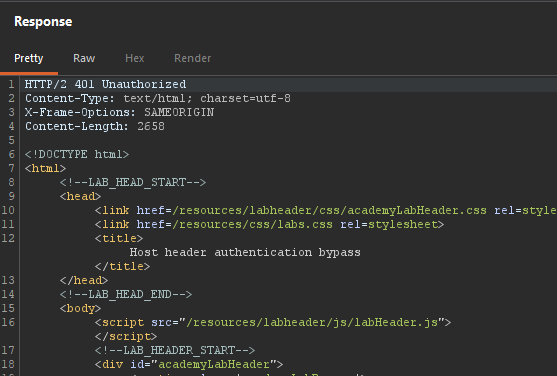Open the Hex tab
Screen dimensions: 557x376
pyautogui.click(x=135, y=58)
